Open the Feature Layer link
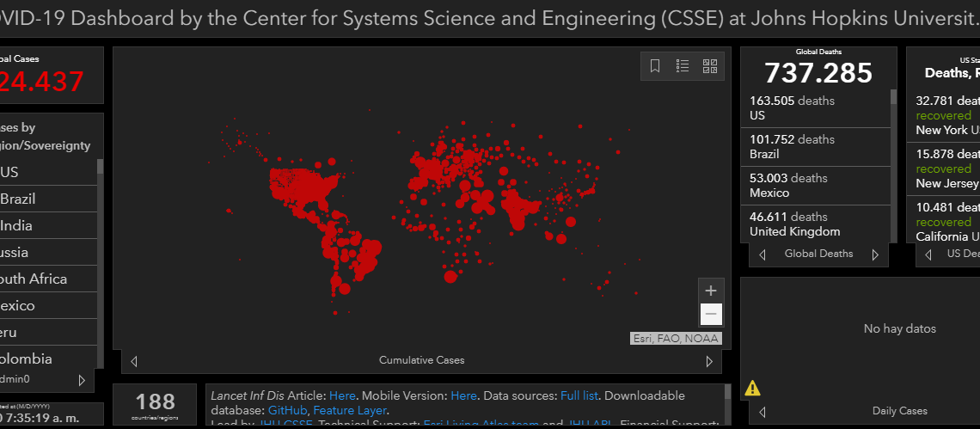This screenshot has width=980, height=429. pyautogui.click(x=350, y=411)
